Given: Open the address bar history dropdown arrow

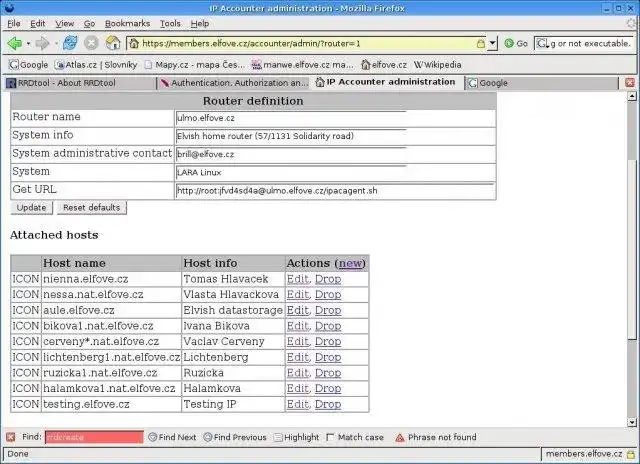Looking at the screenshot, I should pos(493,43).
